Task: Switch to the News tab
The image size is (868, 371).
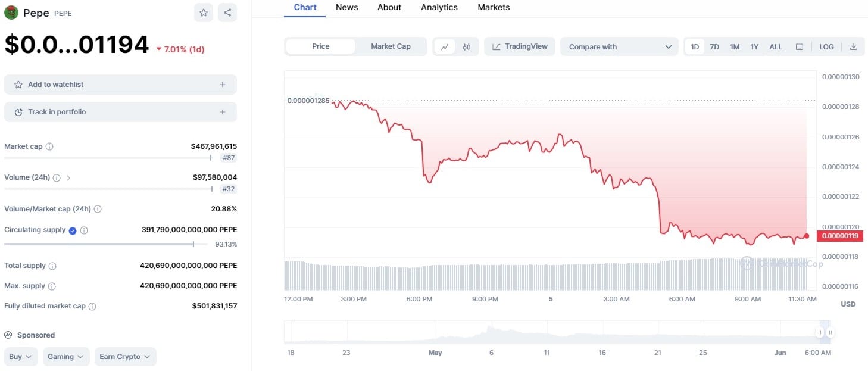Action: [x=347, y=7]
